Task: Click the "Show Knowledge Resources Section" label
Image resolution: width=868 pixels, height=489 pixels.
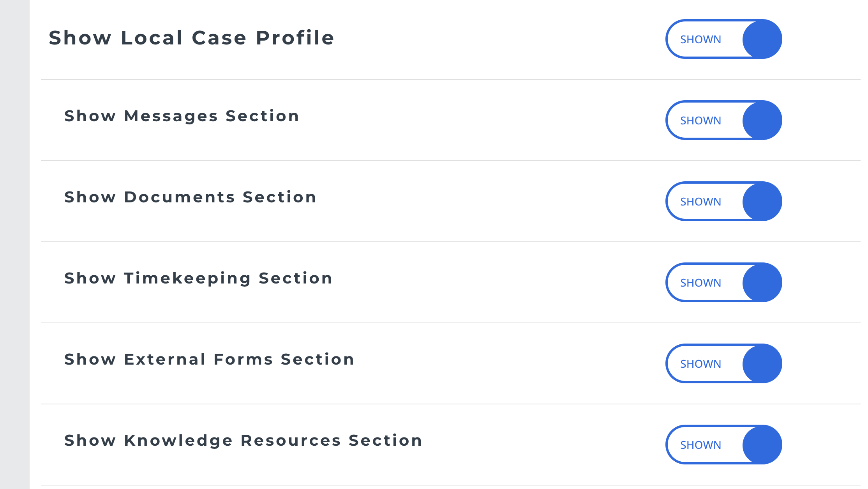Action: tap(243, 441)
